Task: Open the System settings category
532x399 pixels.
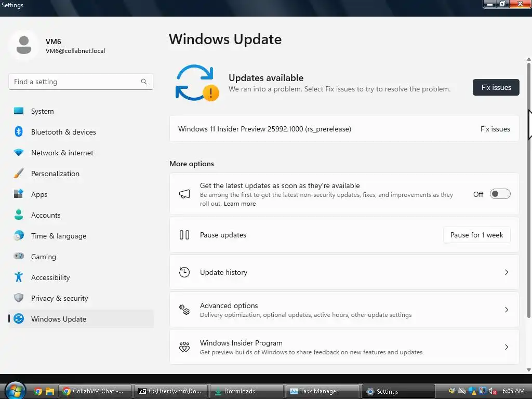Action: (x=81, y=111)
